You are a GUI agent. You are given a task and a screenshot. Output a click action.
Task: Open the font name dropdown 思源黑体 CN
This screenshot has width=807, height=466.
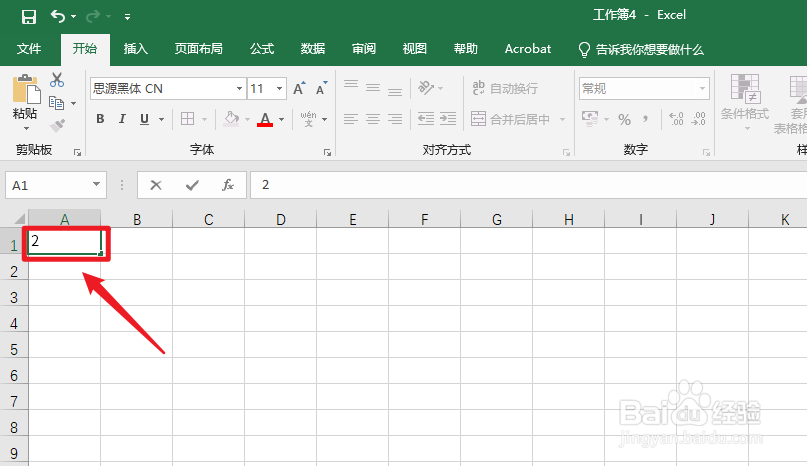239,89
